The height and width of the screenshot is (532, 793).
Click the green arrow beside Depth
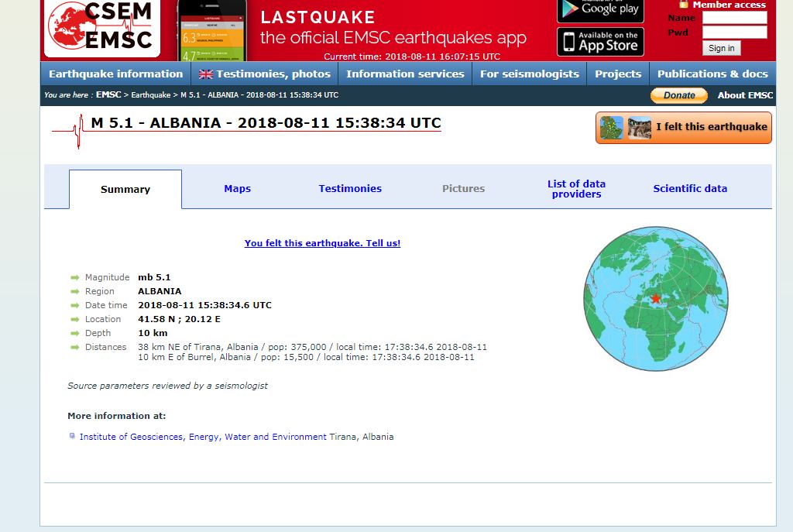(x=75, y=333)
